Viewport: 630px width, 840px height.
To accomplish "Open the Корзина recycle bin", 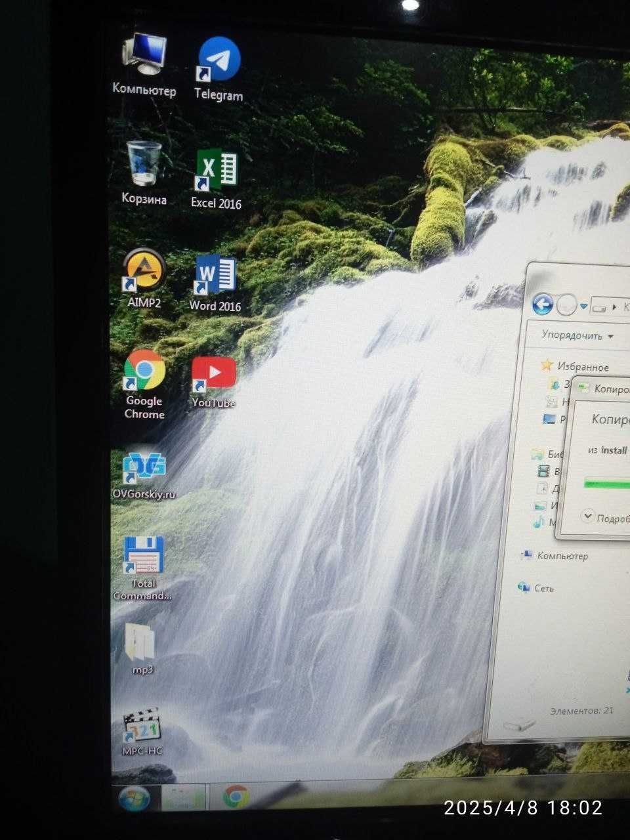I will pos(144,172).
